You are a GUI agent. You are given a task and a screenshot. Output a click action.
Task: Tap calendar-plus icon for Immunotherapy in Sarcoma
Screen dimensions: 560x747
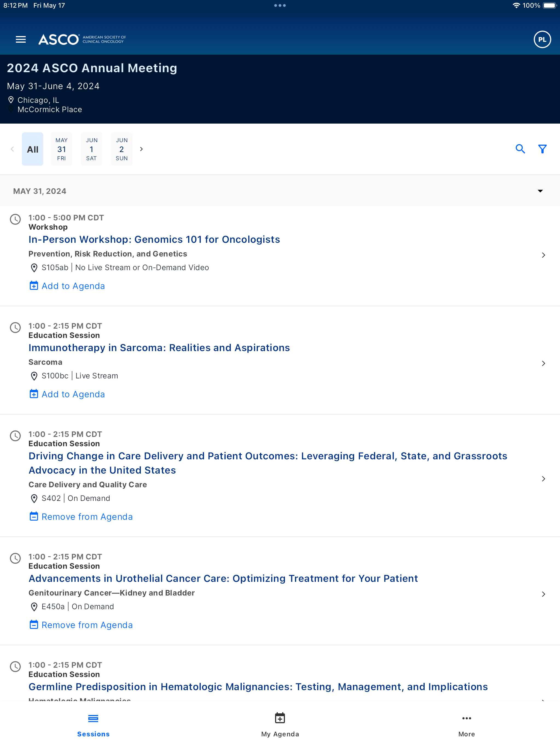click(x=33, y=394)
